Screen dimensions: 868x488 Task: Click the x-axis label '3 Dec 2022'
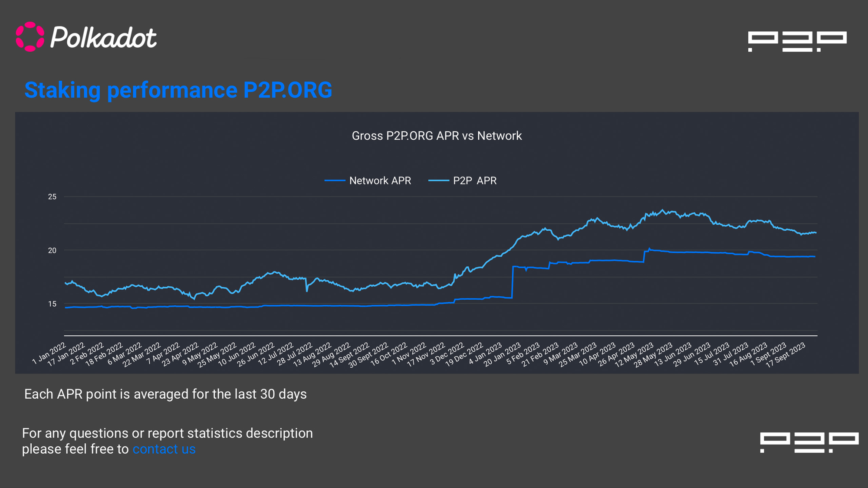tap(447, 353)
